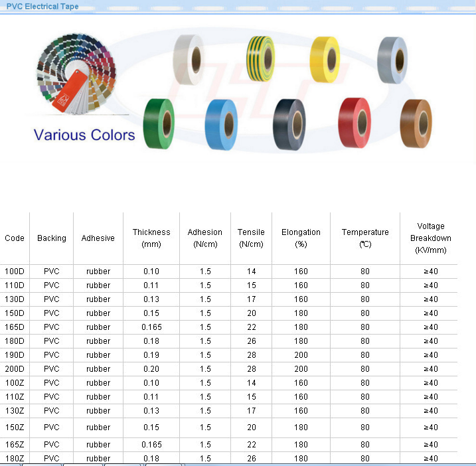Click 'rubber' adhesive in row 130D

point(98,299)
